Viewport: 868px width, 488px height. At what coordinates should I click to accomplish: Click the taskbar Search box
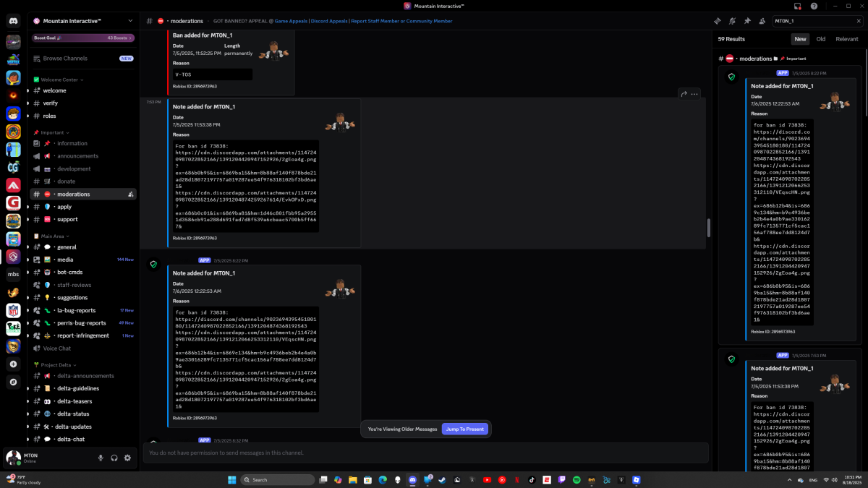point(278,479)
